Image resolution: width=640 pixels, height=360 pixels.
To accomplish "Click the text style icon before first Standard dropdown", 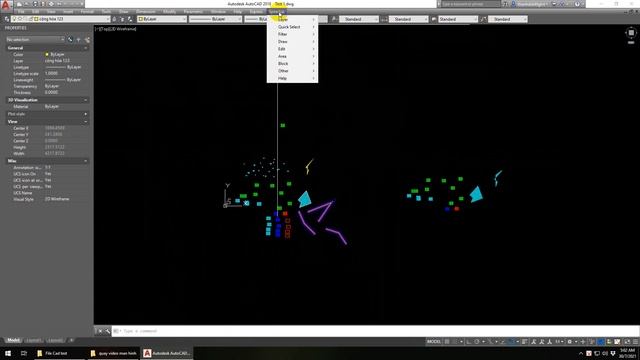I will (334, 19).
